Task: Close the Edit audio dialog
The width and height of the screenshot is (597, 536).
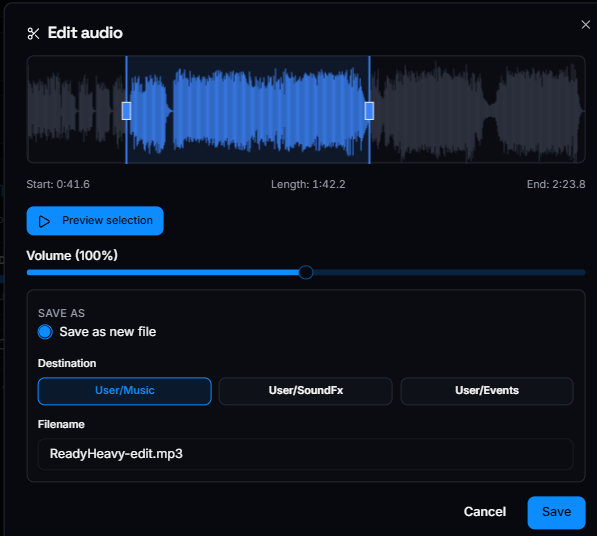Action: point(586,25)
